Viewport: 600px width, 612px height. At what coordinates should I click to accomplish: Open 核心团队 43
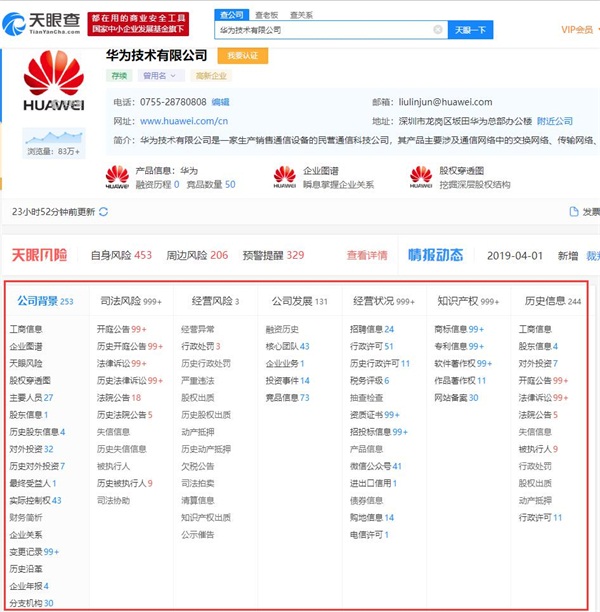point(288,346)
